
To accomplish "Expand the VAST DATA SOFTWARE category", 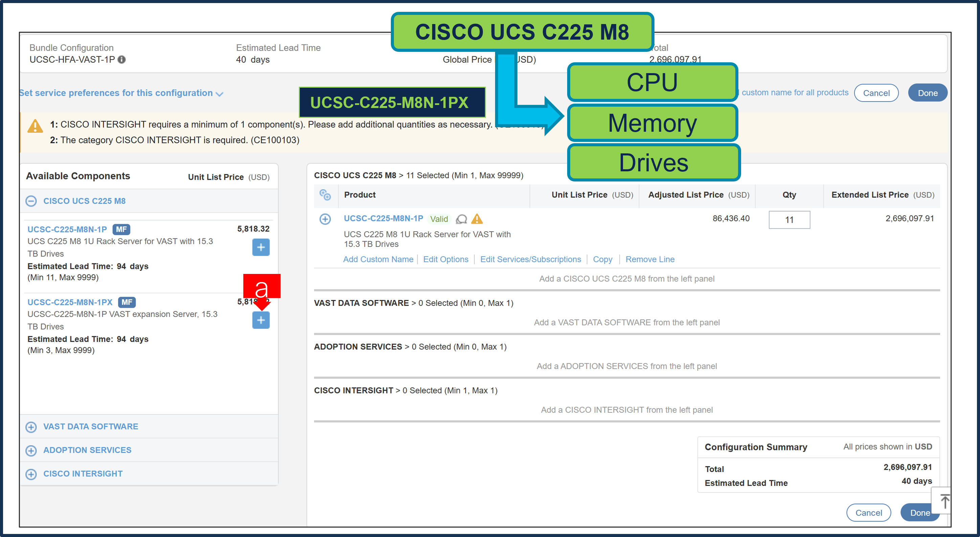I will (x=31, y=427).
